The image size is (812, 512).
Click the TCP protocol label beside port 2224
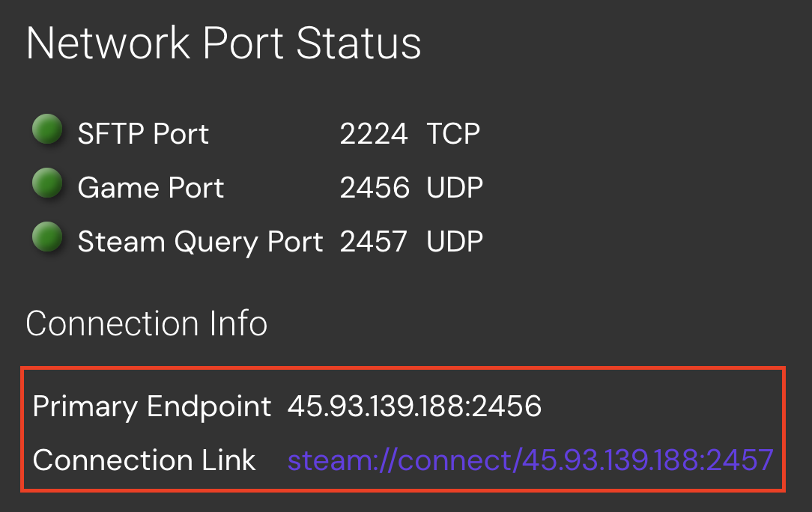pyautogui.click(x=453, y=133)
